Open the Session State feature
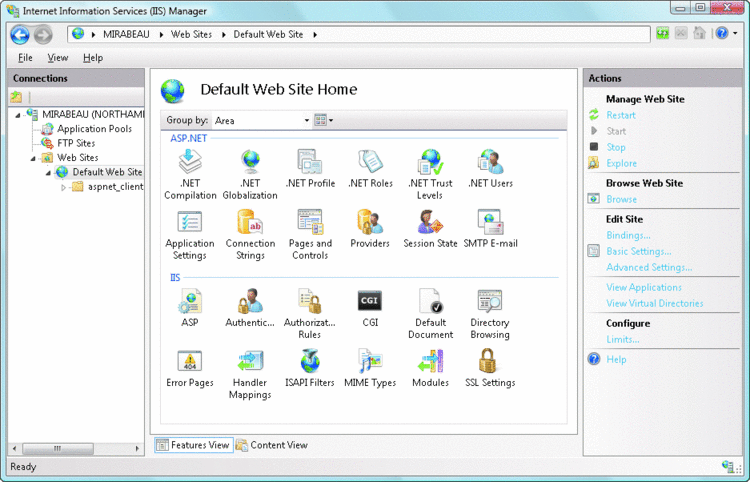Image resolution: width=750 pixels, height=482 pixels. pos(430,229)
